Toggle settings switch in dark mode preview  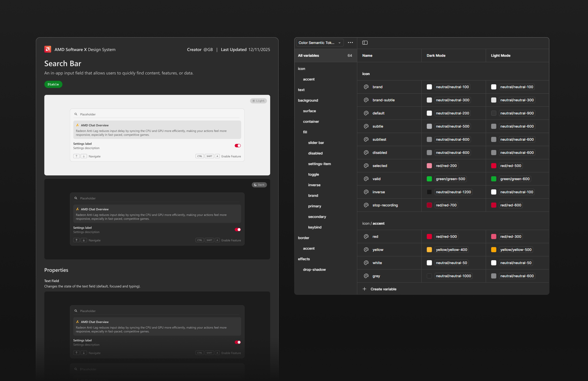point(237,230)
